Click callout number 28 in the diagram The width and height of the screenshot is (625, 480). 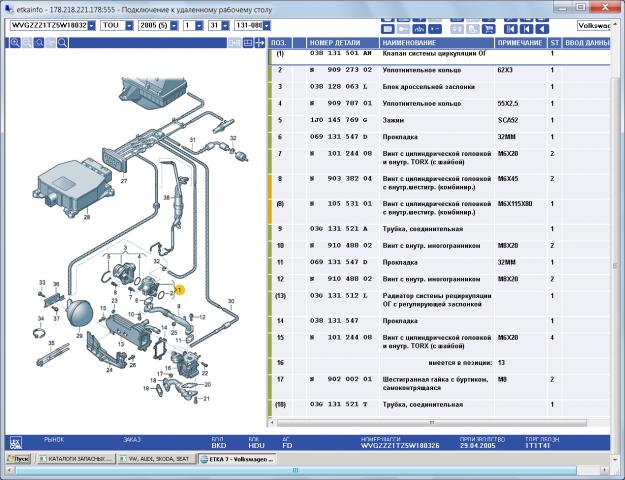tap(87, 217)
